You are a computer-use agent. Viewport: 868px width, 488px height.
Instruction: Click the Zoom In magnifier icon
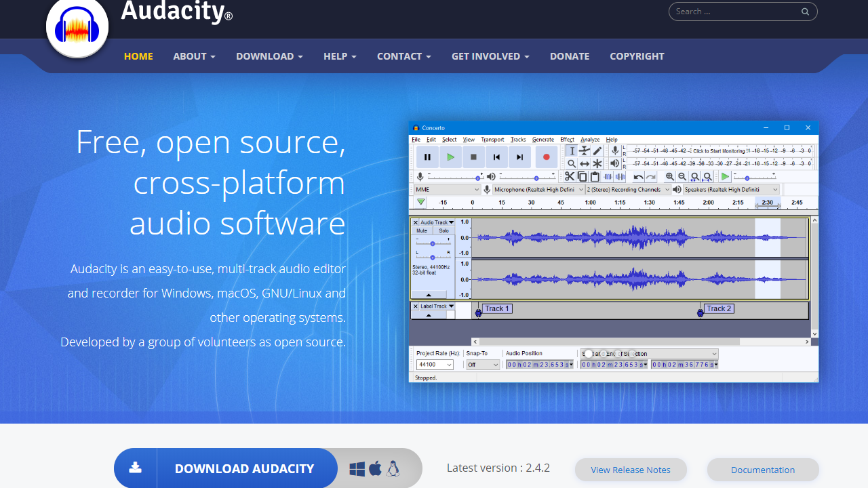[670, 176]
